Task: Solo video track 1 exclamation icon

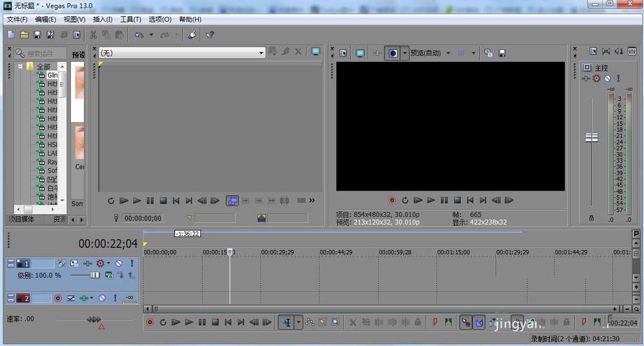Action: pyautogui.click(x=132, y=264)
